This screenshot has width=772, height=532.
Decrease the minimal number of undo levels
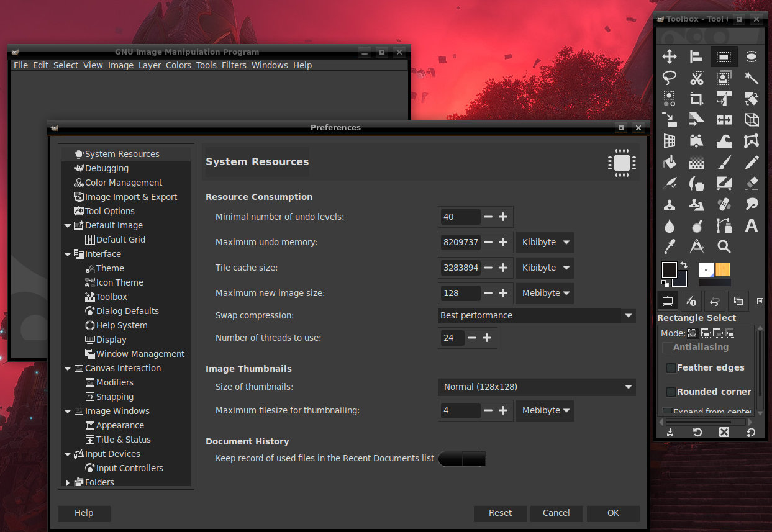pyautogui.click(x=488, y=217)
